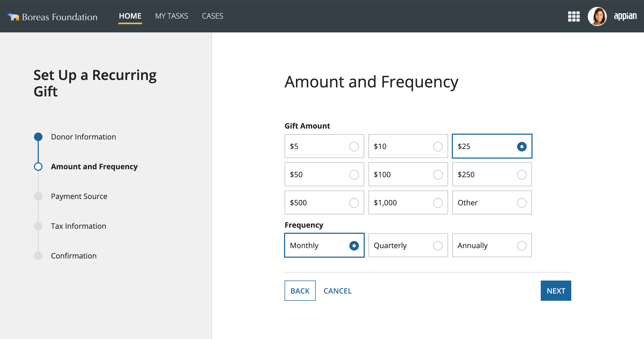Viewport: 644px width, 339px height.
Task: Click the Tax Information step label
Action: click(x=79, y=226)
